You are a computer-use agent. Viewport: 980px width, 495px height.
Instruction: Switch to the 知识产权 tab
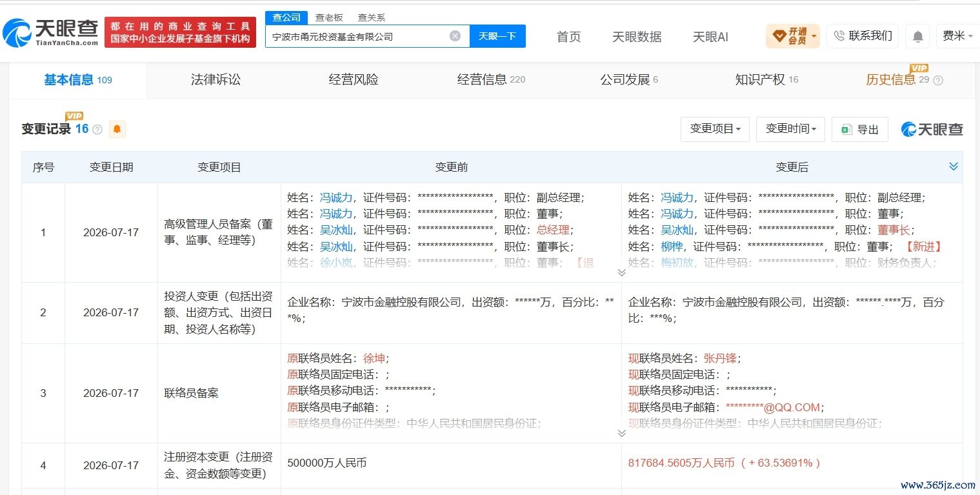click(x=766, y=80)
